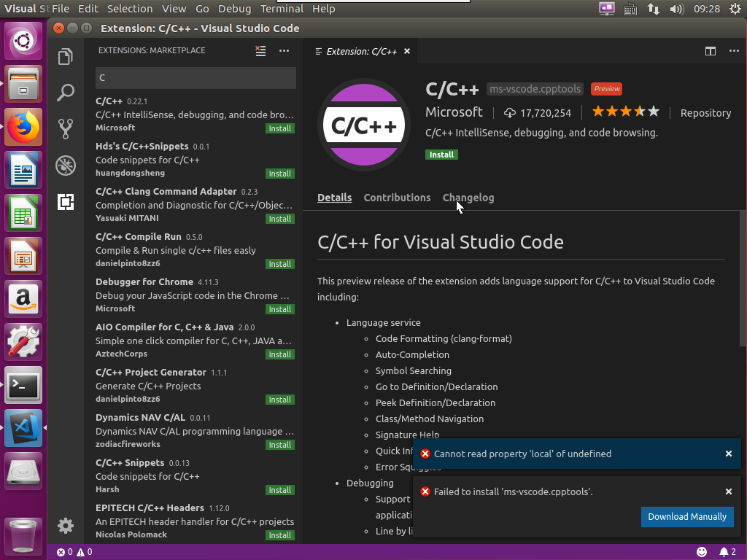
Task: Open the File menu
Action: click(x=61, y=9)
